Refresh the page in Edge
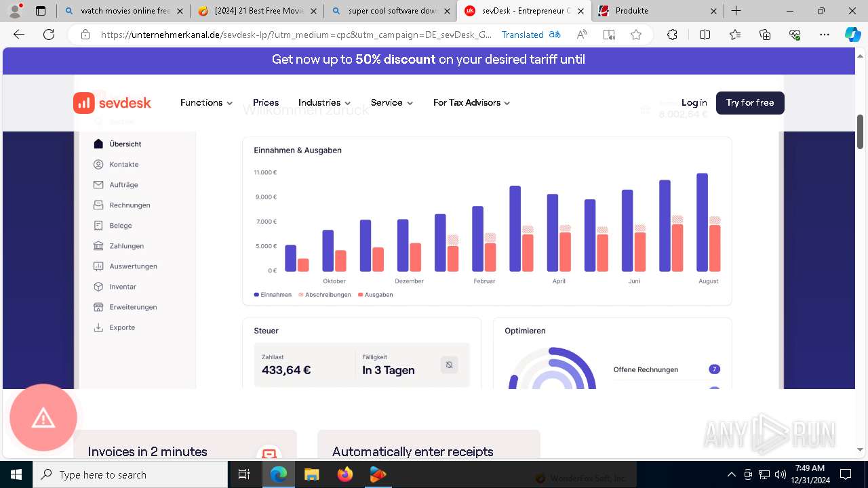This screenshot has width=868, height=488. (x=49, y=35)
